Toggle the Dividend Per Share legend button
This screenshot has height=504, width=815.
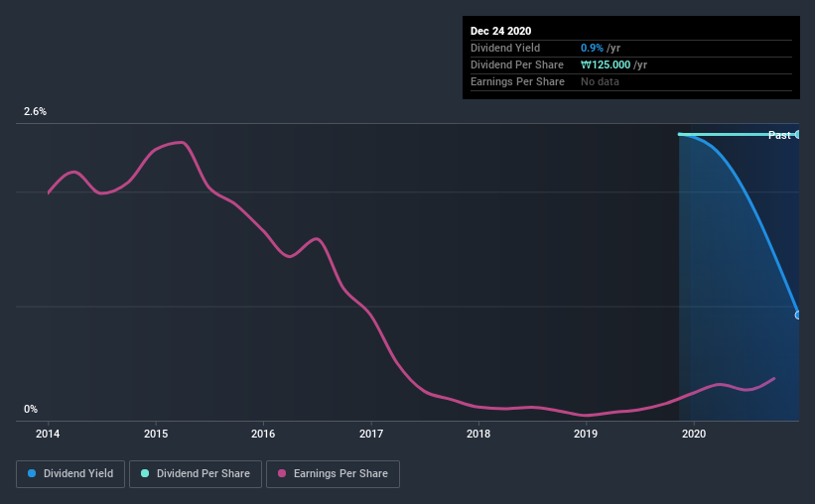tap(196, 474)
